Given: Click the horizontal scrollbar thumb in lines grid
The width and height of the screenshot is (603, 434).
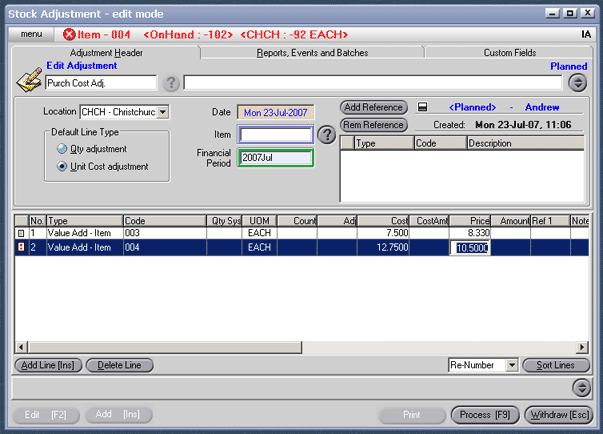Looking at the screenshot, I should coord(165,347).
